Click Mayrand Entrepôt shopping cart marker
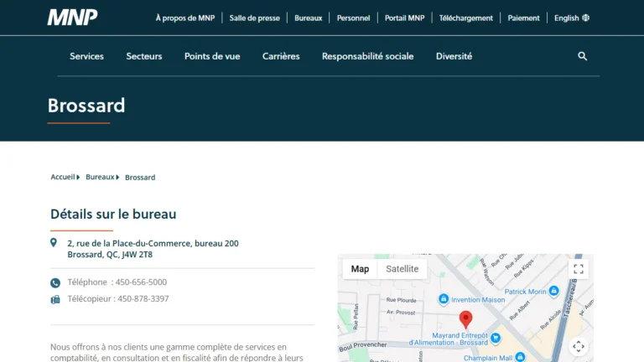This screenshot has width=644, height=362. click(496, 339)
